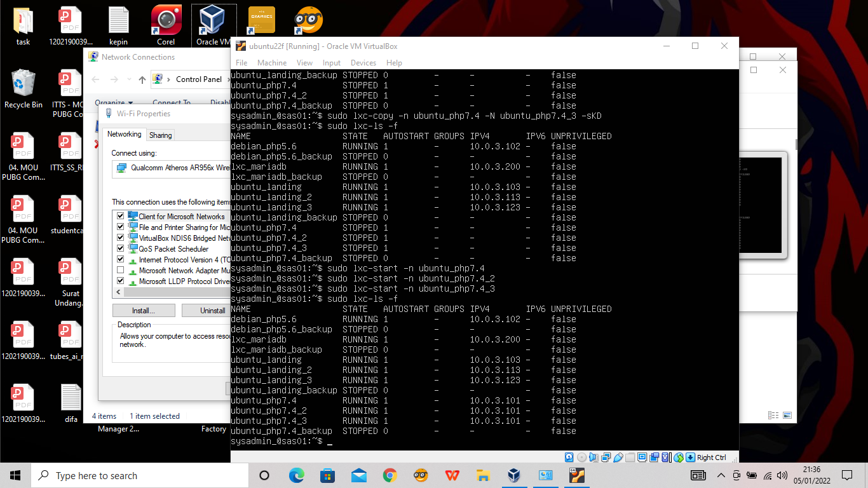The image size is (868, 488).
Task: Click the optical disc icon in VirtualBox status bar
Action: pos(581,457)
